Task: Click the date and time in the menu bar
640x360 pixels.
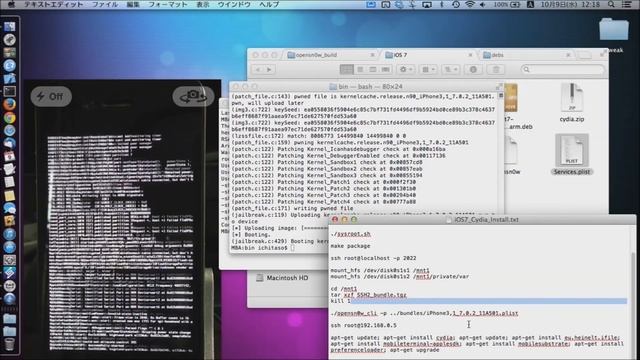Action: [x=570, y=4]
